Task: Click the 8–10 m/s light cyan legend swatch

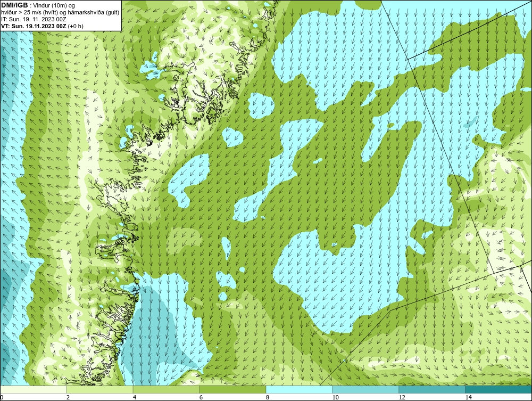Action: pos(299,389)
